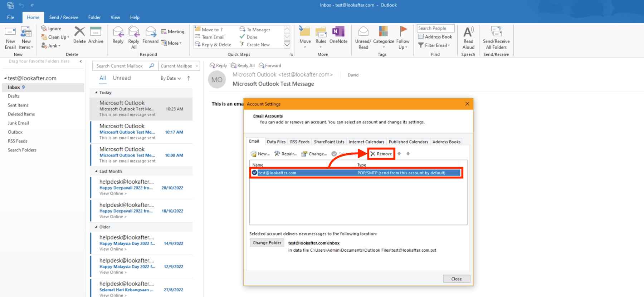Switch message list to Unread filter
644x297 pixels.
122,78
